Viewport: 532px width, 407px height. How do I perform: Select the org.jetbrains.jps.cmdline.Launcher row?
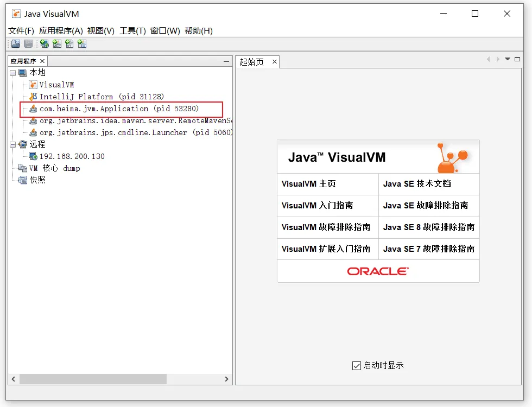[136, 132]
